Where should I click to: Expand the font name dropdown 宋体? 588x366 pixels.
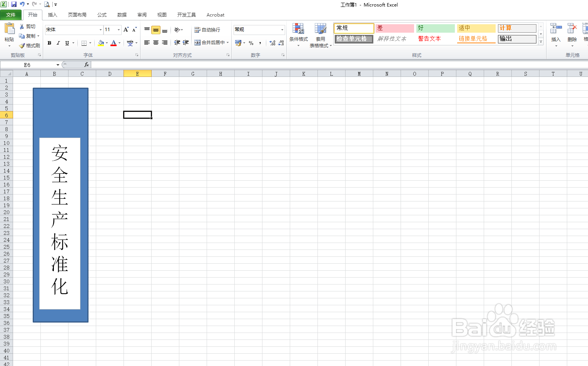[x=100, y=30]
